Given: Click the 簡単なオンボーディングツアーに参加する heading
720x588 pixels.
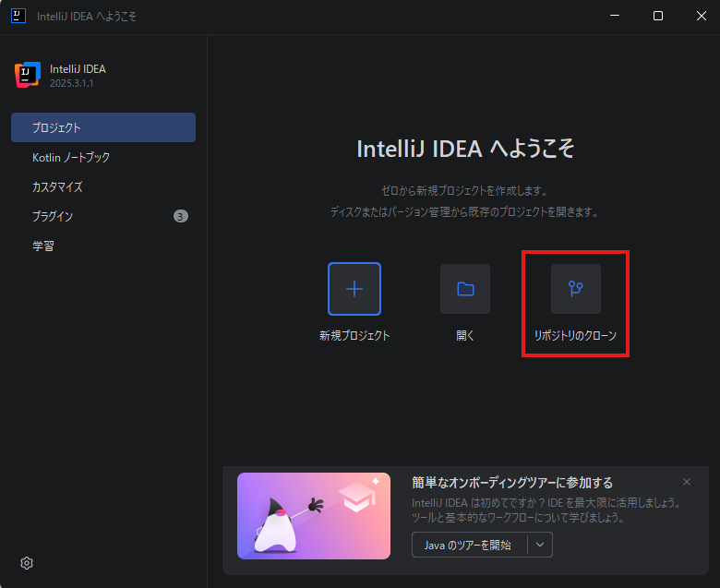Looking at the screenshot, I should click(512, 483).
